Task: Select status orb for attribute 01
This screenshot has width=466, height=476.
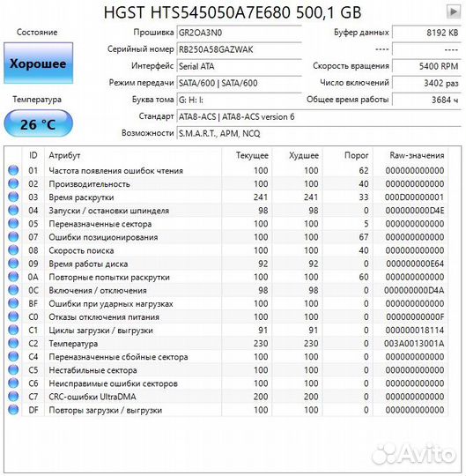Action: (x=13, y=170)
